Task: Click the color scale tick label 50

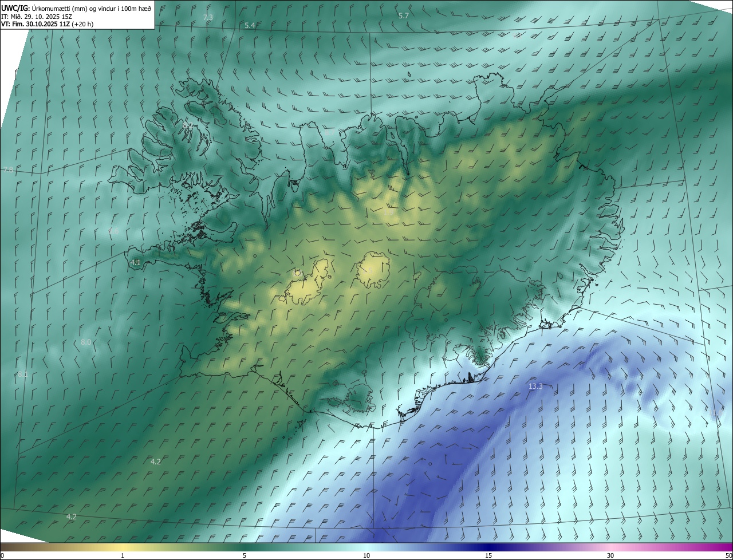Action: click(728, 556)
